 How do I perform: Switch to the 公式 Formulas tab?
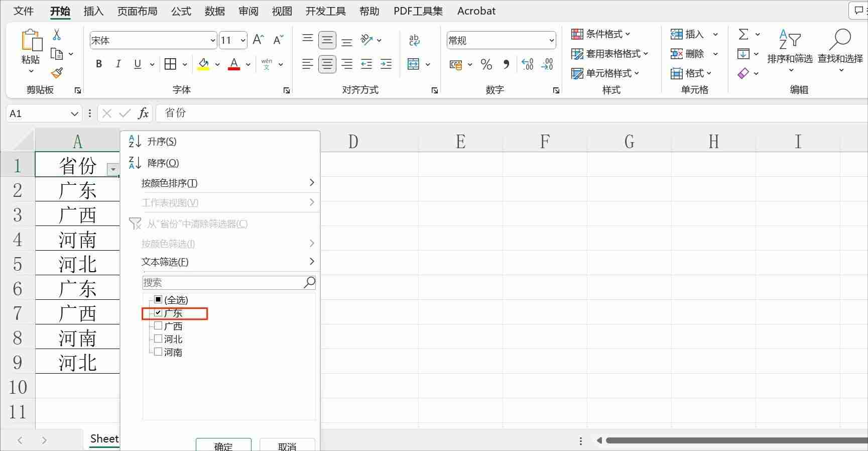pos(181,11)
